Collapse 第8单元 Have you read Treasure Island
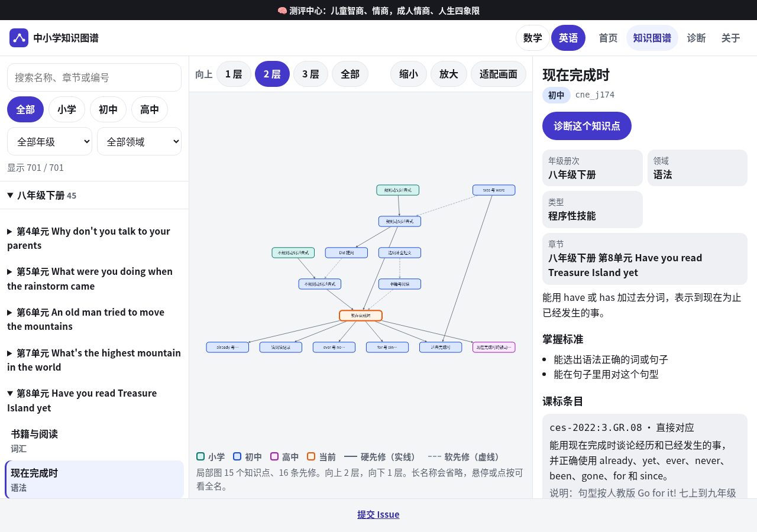 pyautogui.click(x=94, y=400)
